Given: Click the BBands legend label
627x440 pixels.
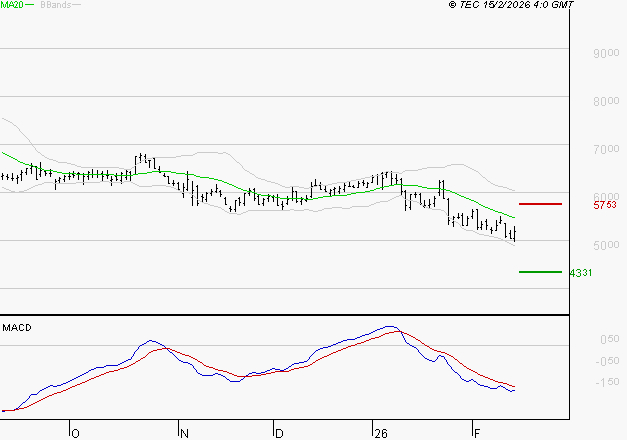Looking at the screenshot, I should pyautogui.click(x=56, y=5).
